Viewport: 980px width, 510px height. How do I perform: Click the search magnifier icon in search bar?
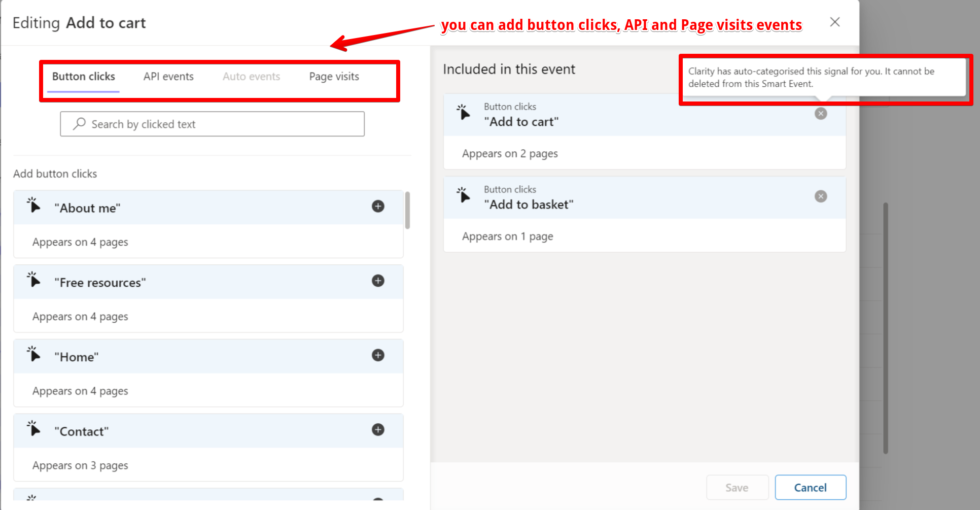pos(79,124)
